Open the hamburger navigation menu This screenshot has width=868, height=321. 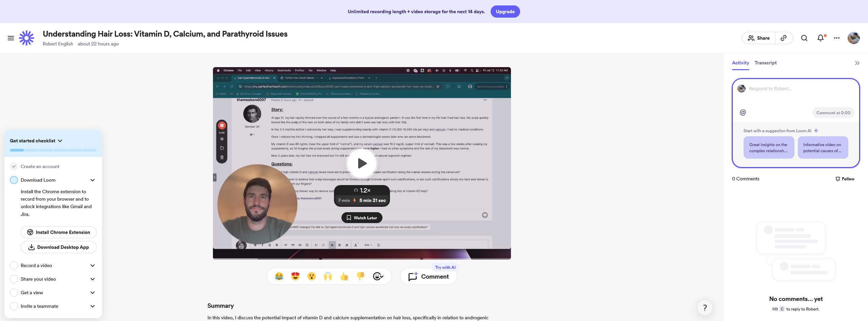[11, 38]
